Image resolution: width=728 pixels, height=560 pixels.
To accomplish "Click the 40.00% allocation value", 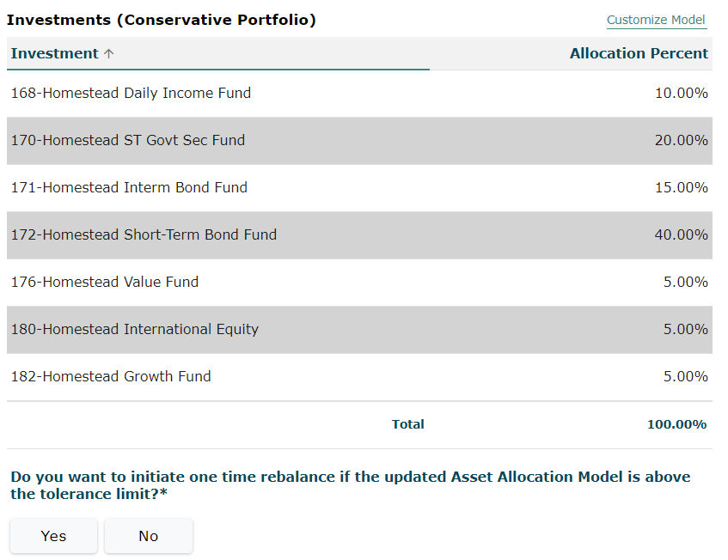I will [x=681, y=234].
